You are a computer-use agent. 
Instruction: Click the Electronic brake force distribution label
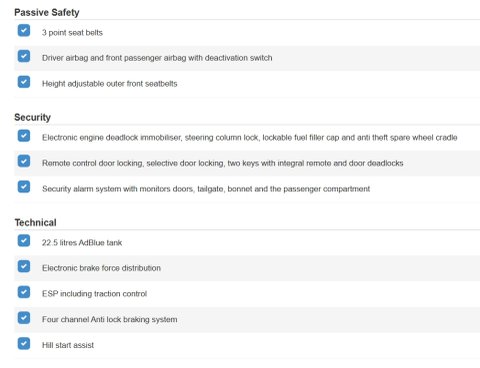(101, 268)
